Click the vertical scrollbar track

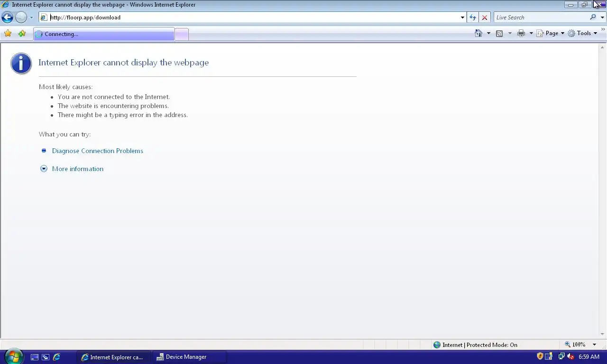tap(603, 190)
